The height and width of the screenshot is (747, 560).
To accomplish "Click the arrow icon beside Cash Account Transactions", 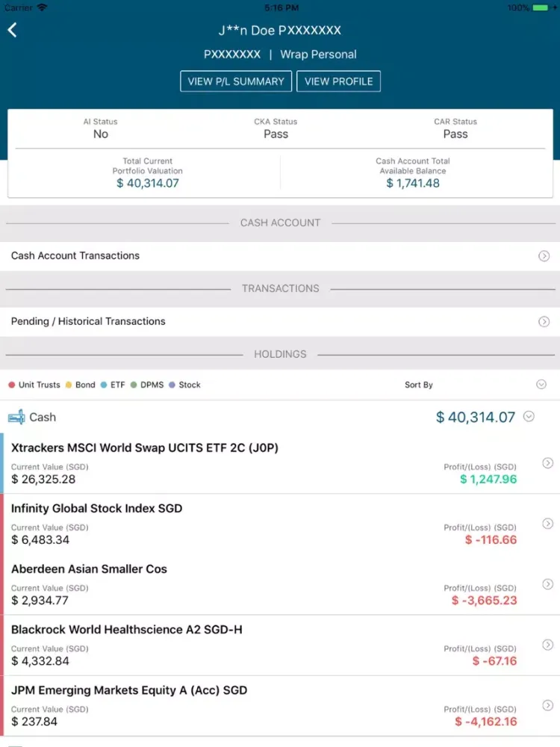I will pyautogui.click(x=544, y=256).
